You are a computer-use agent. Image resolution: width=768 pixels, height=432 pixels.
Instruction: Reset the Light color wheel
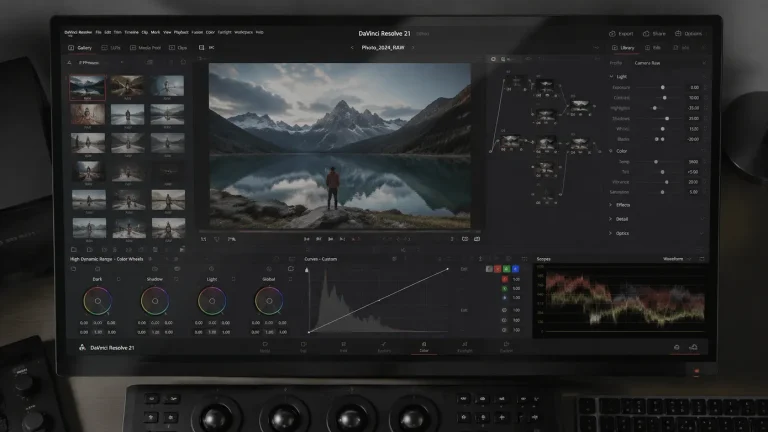(x=233, y=279)
